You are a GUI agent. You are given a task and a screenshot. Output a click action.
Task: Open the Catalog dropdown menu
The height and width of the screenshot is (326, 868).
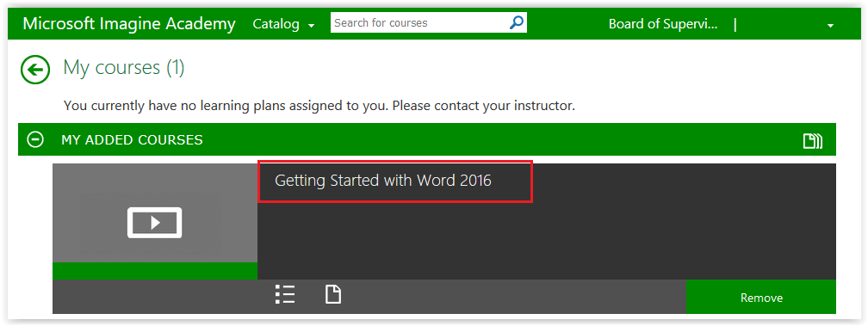283,24
